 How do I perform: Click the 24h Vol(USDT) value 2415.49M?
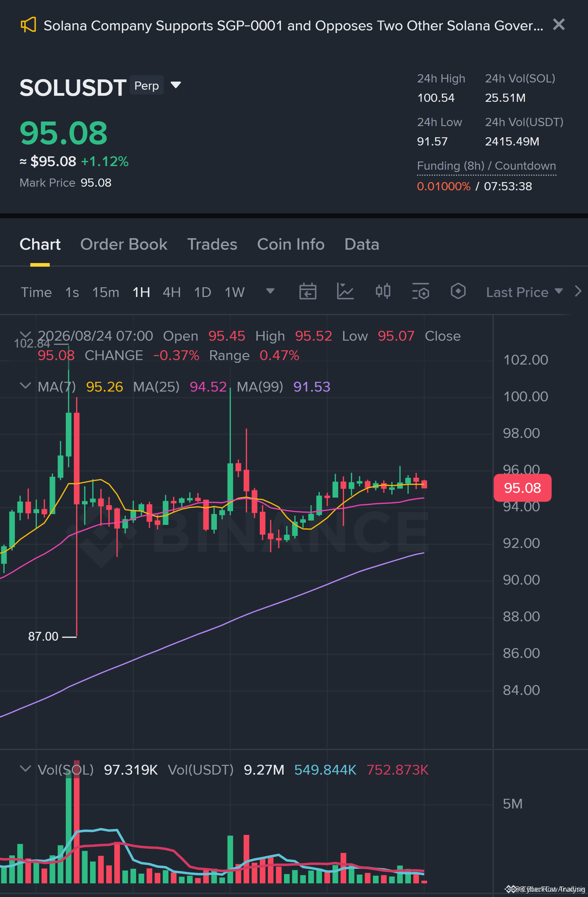click(x=512, y=141)
